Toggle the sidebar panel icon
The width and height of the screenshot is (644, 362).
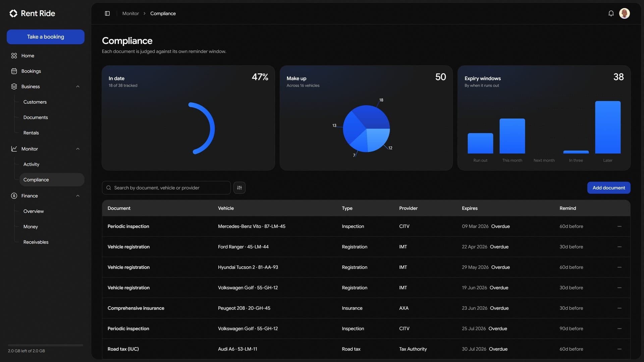click(107, 13)
